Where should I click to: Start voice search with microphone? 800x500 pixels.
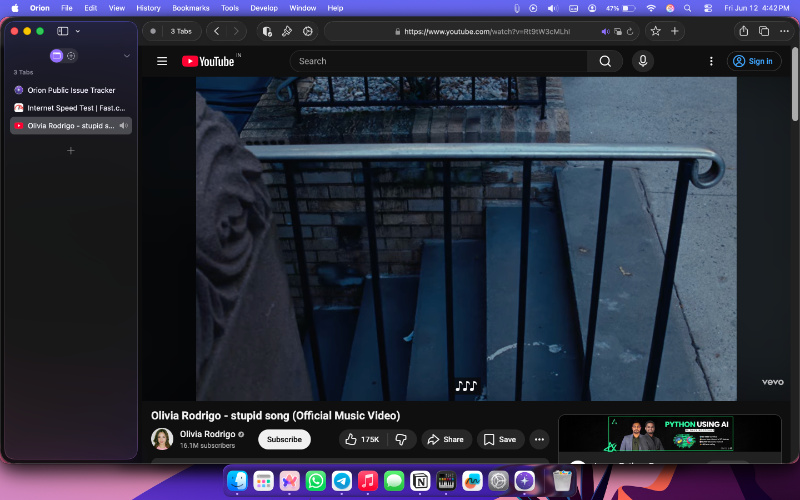tap(643, 61)
